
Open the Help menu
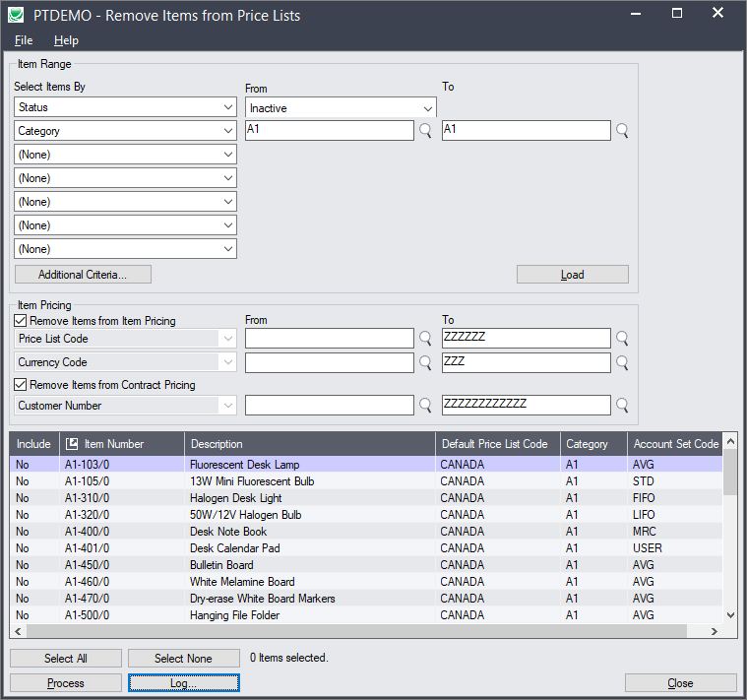pos(66,40)
